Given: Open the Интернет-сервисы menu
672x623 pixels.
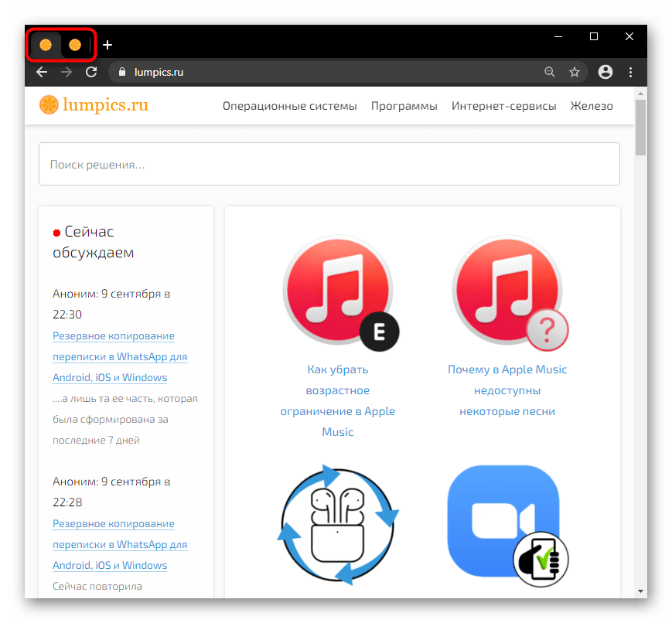Looking at the screenshot, I should pyautogui.click(x=504, y=106).
